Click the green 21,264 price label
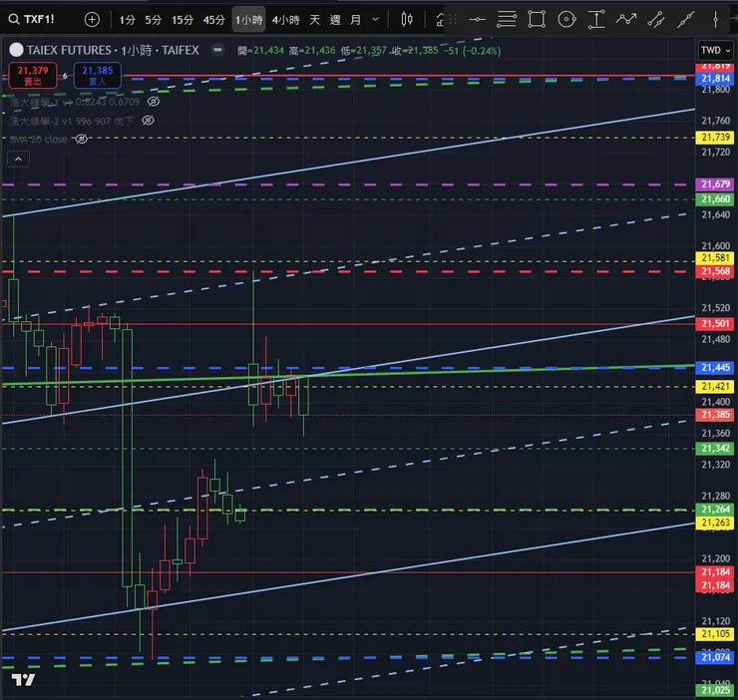 [x=715, y=510]
